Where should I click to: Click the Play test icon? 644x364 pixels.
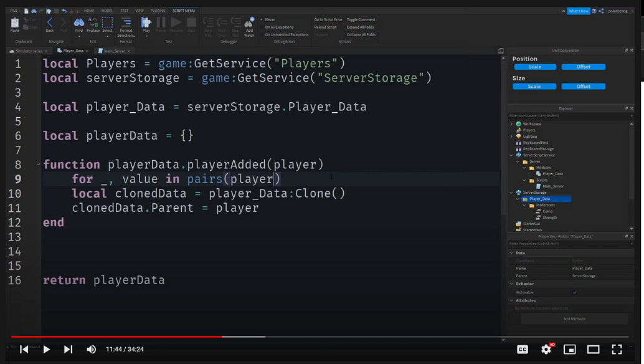(x=146, y=23)
